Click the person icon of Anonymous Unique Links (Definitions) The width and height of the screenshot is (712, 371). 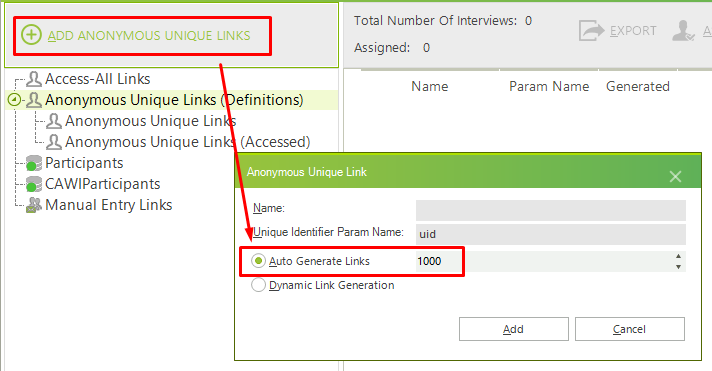pos(34,100)
